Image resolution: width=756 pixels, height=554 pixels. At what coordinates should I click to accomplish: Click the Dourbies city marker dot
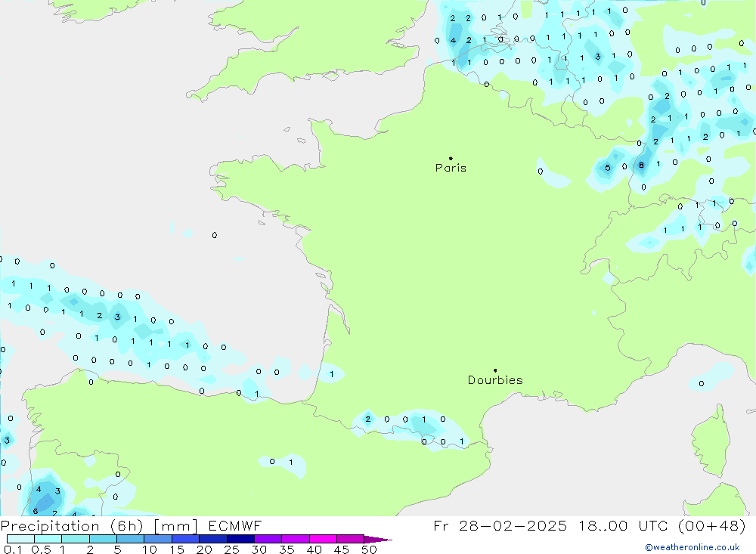click(495, 370)
